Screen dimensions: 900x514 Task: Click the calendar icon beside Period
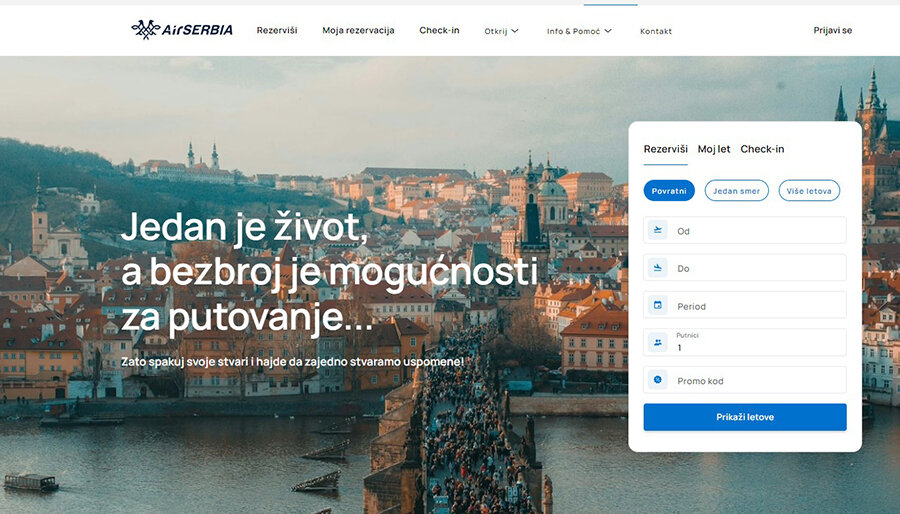(658, 305)
